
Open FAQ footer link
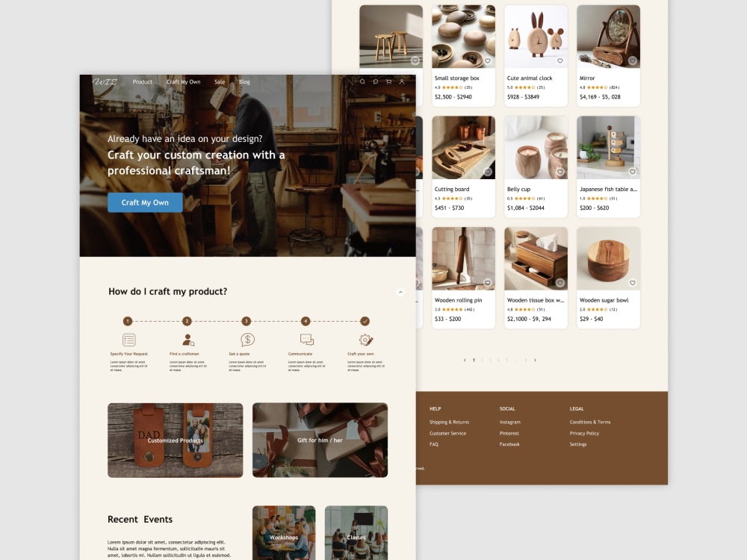click(x=434, y=444)
